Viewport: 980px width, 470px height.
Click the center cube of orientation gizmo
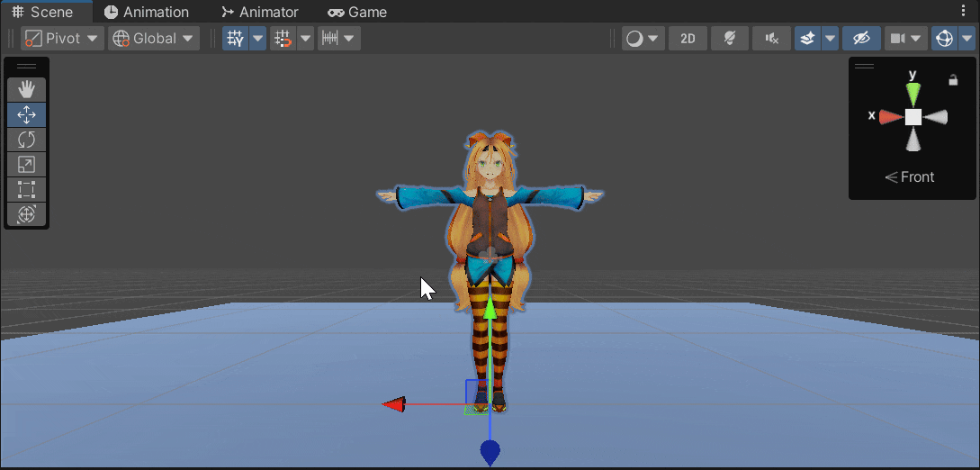tap(913, 117)
